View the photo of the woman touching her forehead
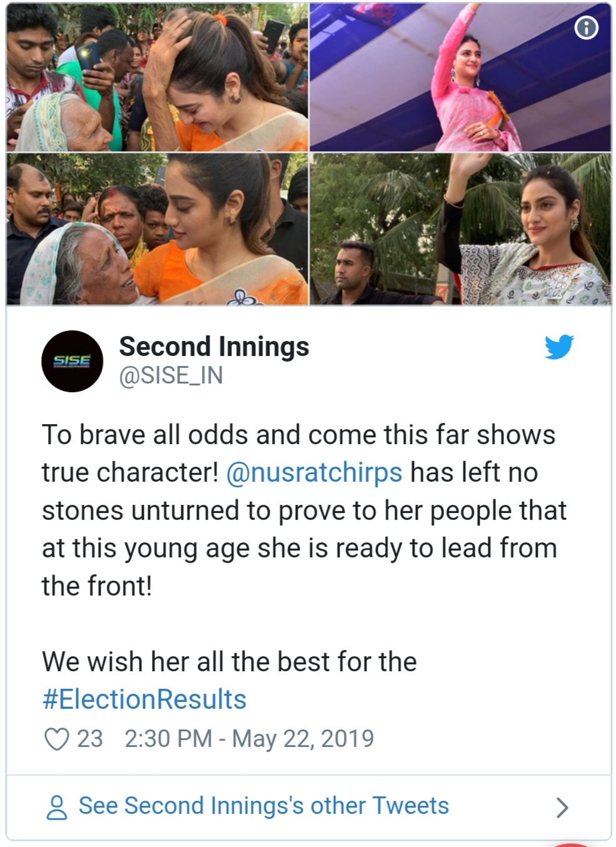 tap(158, 77)
